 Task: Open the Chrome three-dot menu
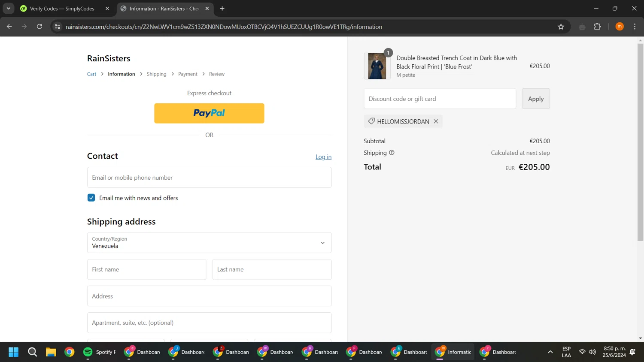click(635, 27)
